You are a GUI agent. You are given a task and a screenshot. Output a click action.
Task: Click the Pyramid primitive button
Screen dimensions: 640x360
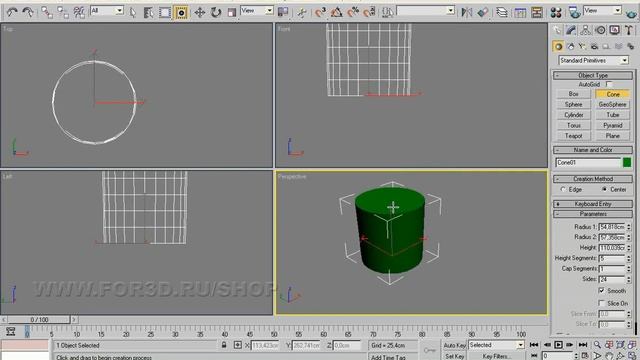tap(613, 125)
